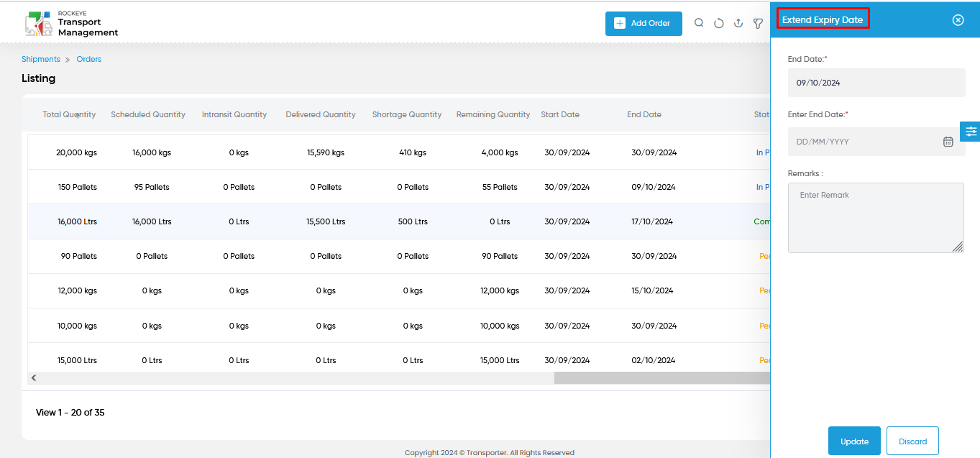
Task: Sort by Total Quantity column header
Action: coord(69,114)
